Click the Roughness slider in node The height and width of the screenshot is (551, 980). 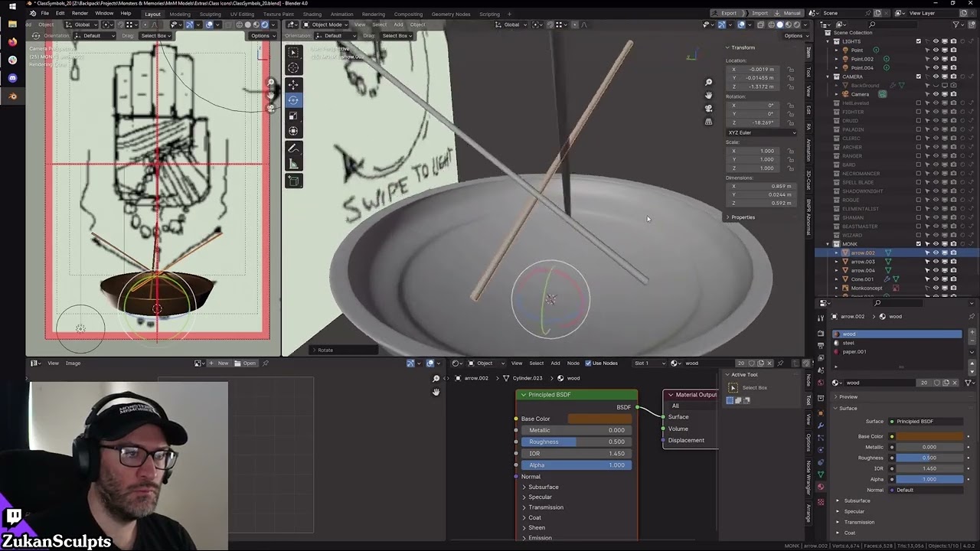click(x=576, y=442)
